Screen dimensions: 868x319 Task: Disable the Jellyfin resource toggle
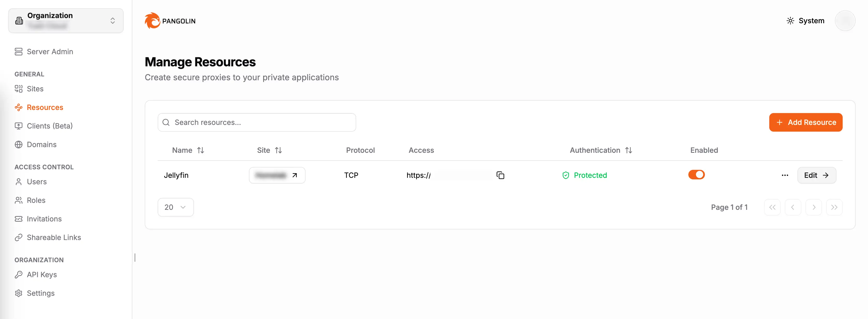pos(696,175)
